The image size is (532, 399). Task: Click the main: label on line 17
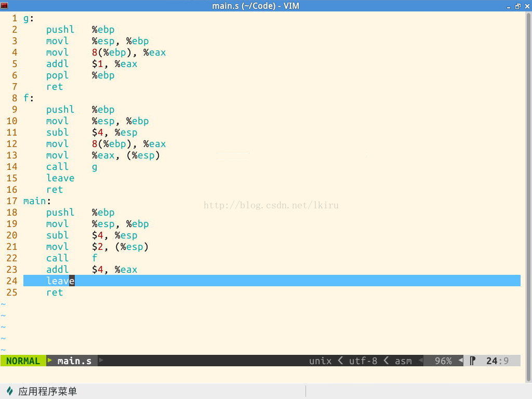[x=37, y=201]
